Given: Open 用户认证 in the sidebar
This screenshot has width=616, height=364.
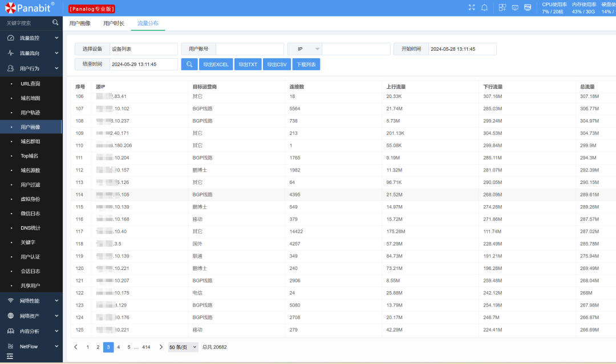Looking at the screenshot, I should coord(31,257).
